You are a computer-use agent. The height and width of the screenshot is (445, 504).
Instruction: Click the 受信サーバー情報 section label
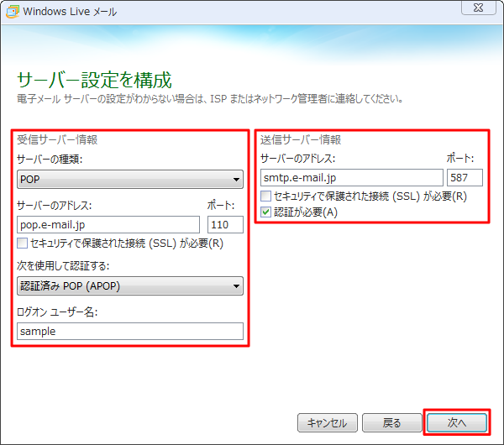(57, 139)
